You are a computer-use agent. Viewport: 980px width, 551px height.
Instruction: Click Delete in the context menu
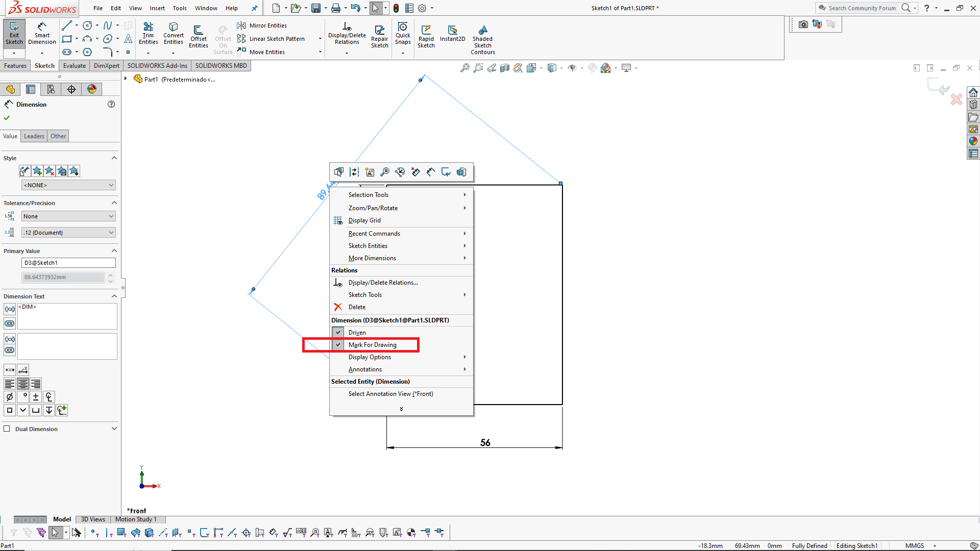[x=357, y=307]
